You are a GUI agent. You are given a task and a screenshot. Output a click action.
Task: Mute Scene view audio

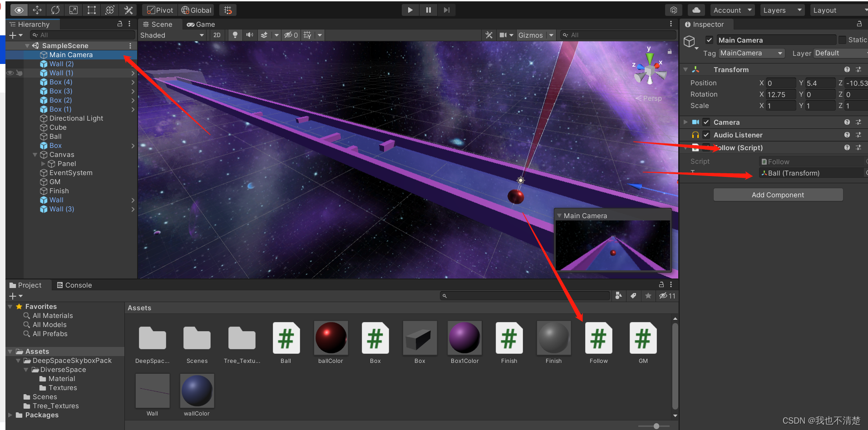249,35
